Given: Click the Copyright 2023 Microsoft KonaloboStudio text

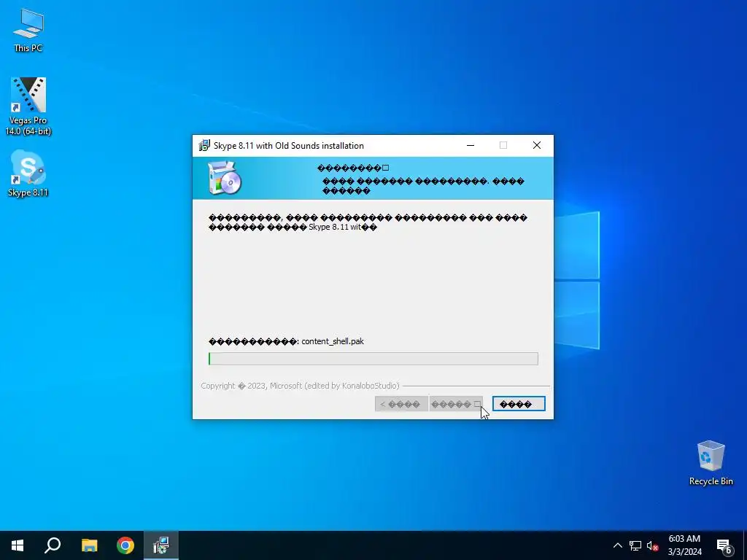Looking at the screenshot, I should click(300, 386).
